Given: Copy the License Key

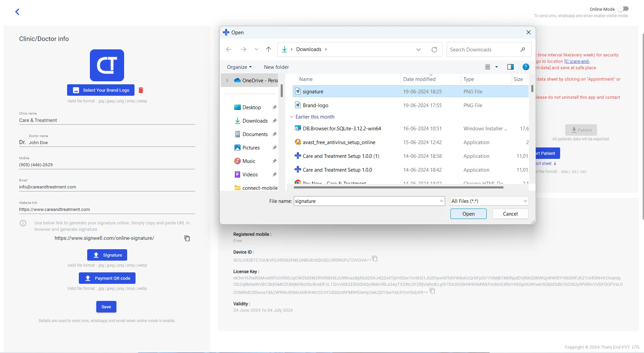Looking at the screenshot, I should pyautogui.click(x=432, y=291).
